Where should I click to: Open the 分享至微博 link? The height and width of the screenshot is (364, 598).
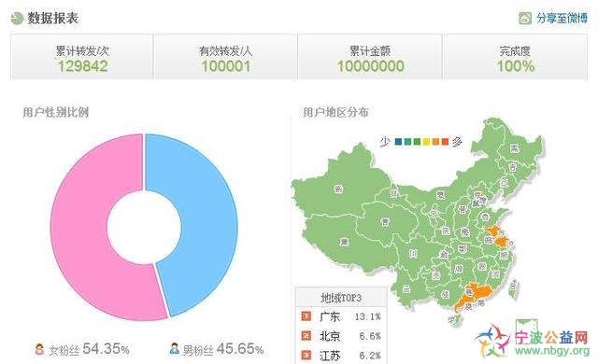(562, 18)
